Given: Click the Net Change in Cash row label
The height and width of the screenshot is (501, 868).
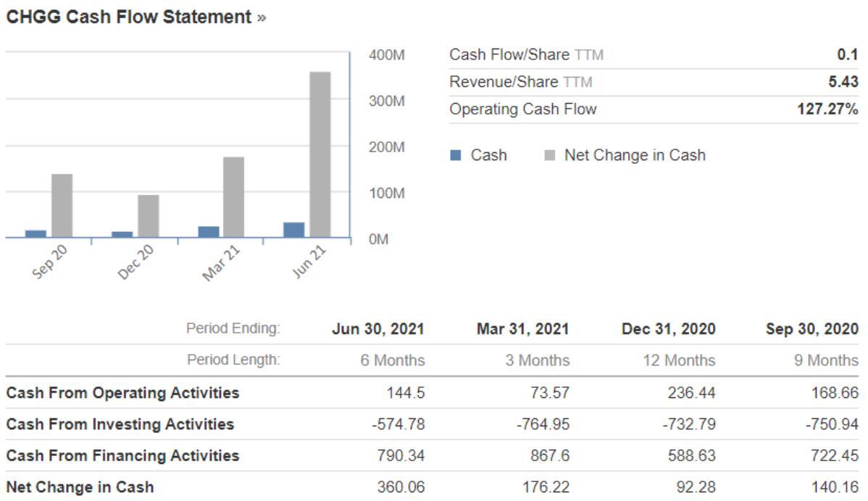Looking at the screenshot, I should [x=80, y=487].
